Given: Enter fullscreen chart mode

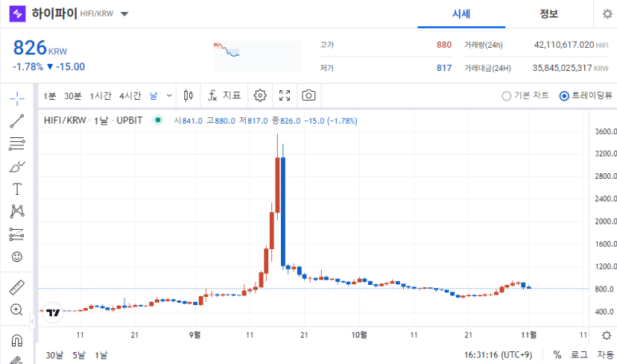Looking at the screenshot, I should point(284,96).
